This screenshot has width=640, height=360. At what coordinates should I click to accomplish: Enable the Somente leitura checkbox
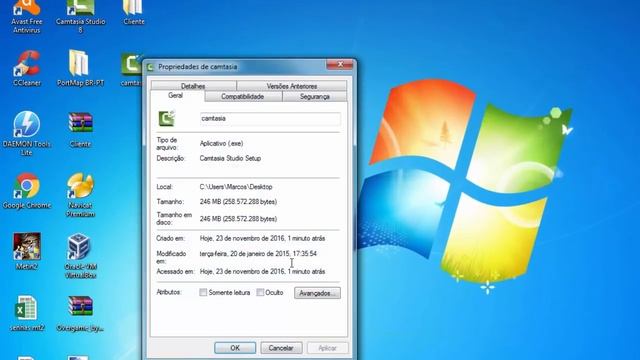[x=203, y=292]
